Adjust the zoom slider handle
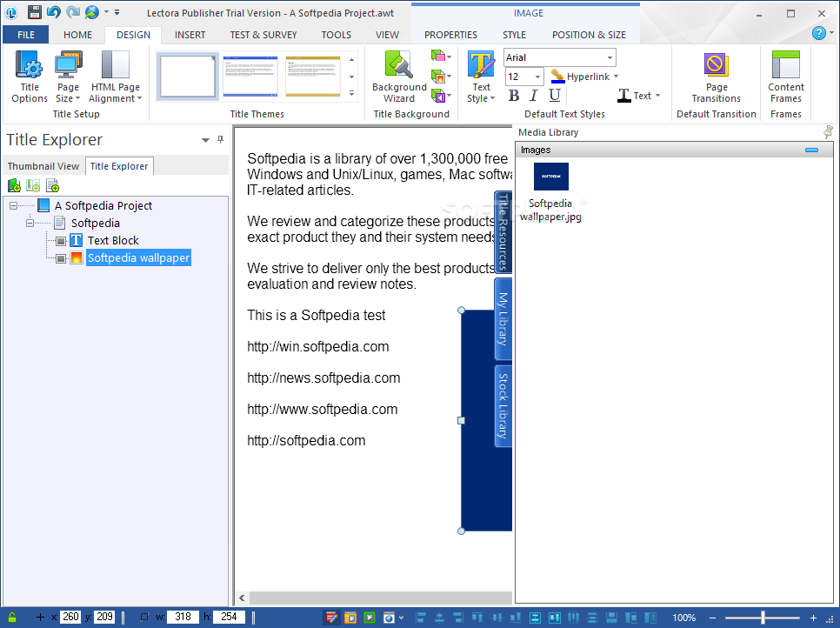The image size is (840, 628). pyautogui.click(x=763, y=618)
